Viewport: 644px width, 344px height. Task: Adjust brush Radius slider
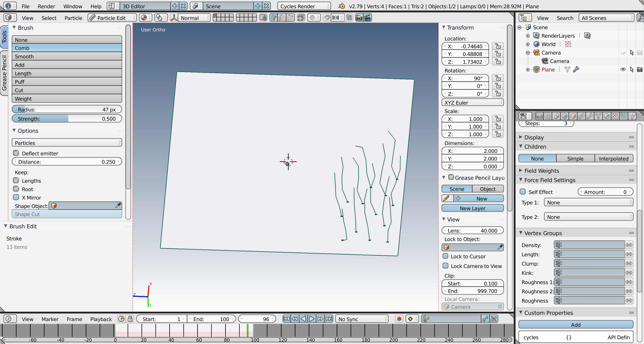pos(67,109)
